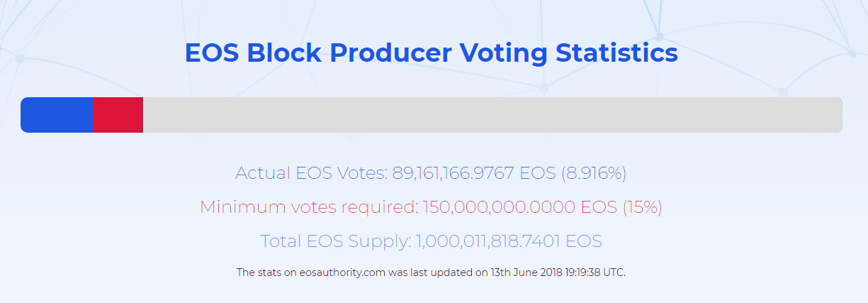
Task: Click the 1,000,011,818.7401 EOS supply value
Action: (x=509, y=241)
